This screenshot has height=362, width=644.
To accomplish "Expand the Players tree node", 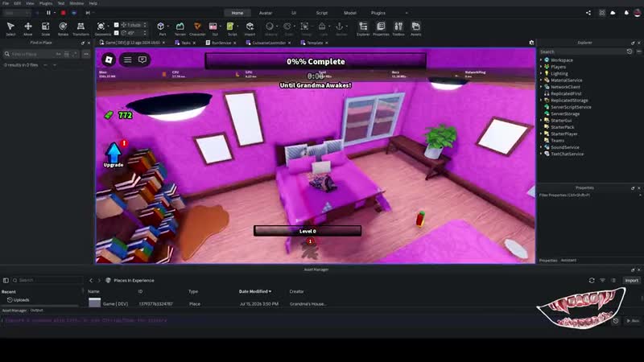I will coord(541,67).
